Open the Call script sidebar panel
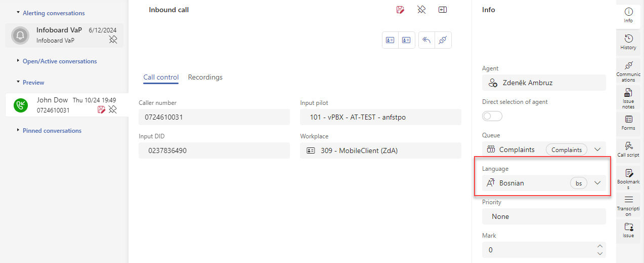 coord(628,149)
